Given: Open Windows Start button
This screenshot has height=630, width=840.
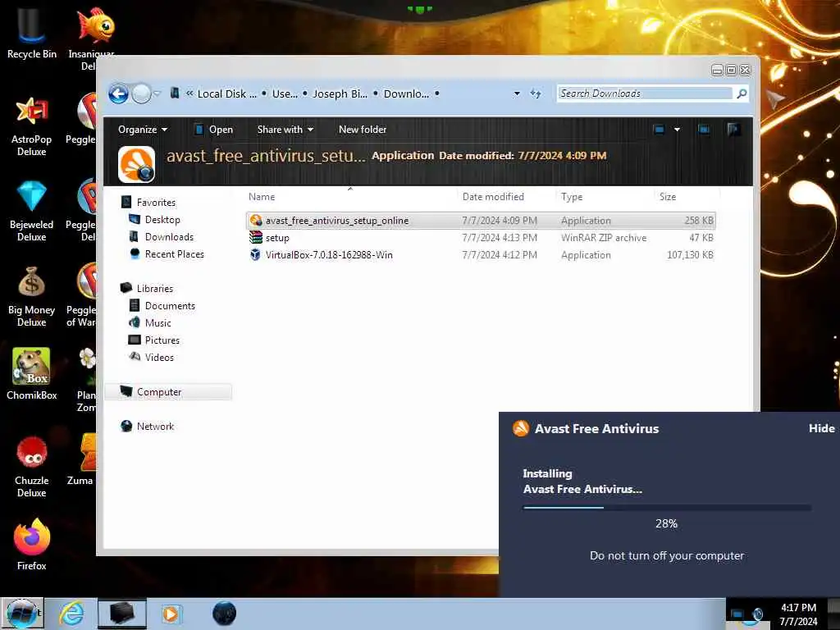Looking at the screenshot, I should pos(22,614).
